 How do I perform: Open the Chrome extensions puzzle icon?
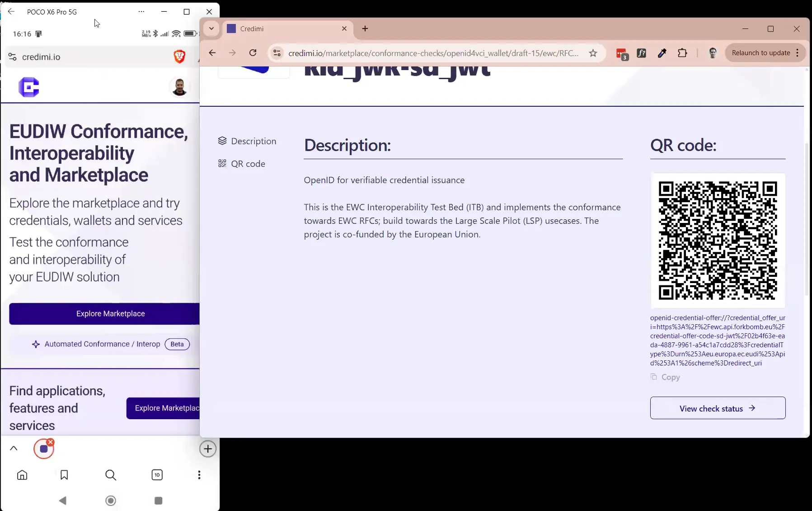tap(682, 53)
